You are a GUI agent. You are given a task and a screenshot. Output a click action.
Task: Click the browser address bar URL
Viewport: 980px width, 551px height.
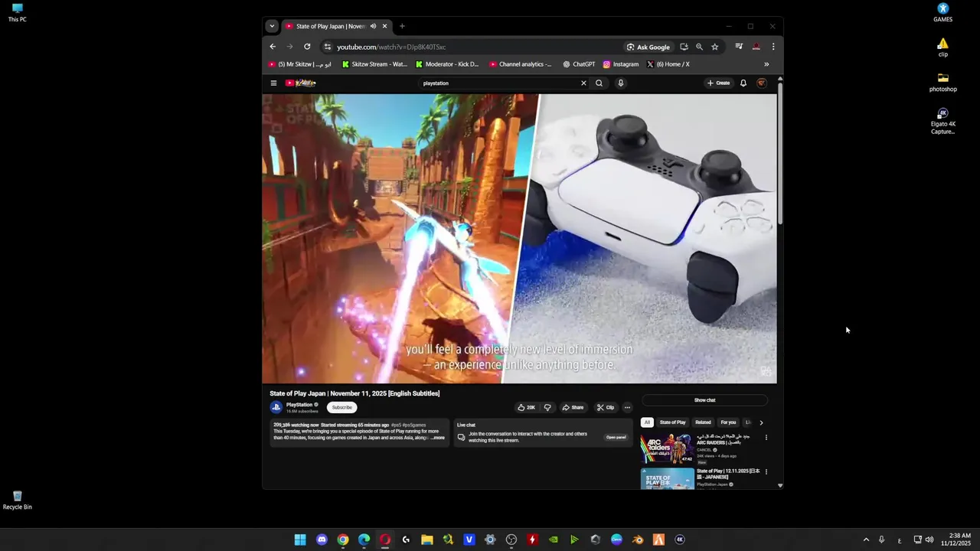(x=391, y=47)
